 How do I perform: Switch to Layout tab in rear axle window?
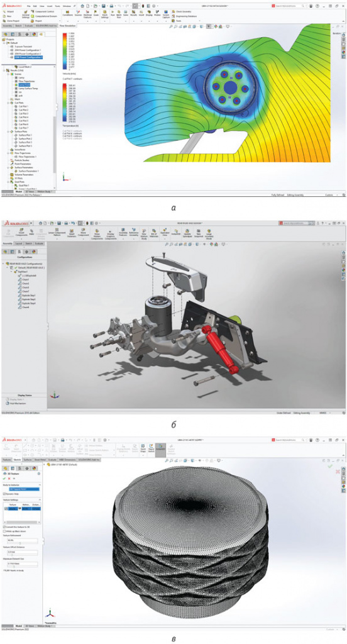pos(18,244)
